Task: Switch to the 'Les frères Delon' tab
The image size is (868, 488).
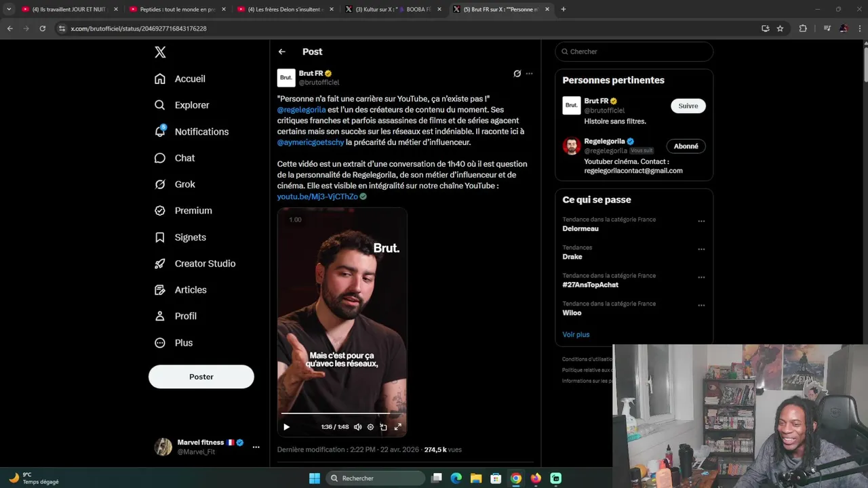Action: pos(285,9)
